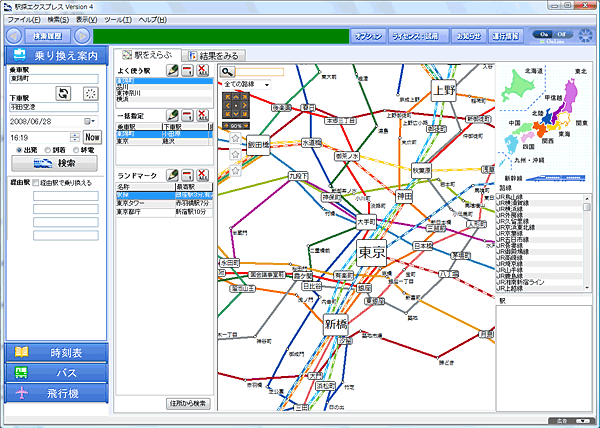Delete all entries in よく使う駅 list
This screenshot has width=600, height=428.
(202, 70)
